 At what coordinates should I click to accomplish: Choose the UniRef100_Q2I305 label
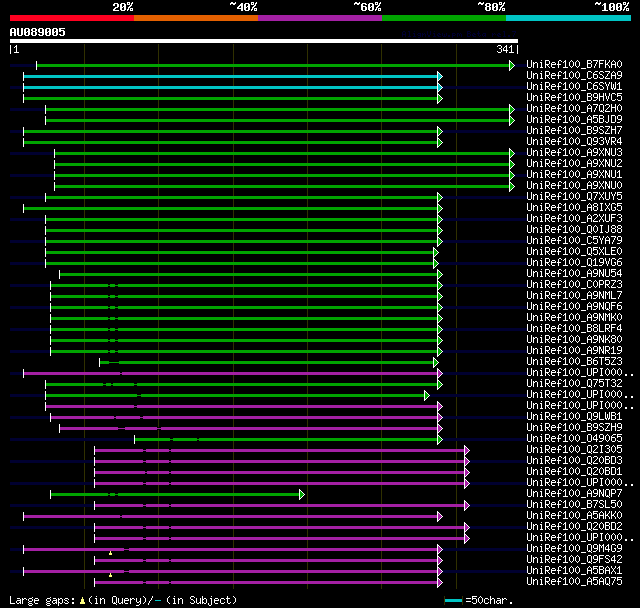[x=574, y=450]
